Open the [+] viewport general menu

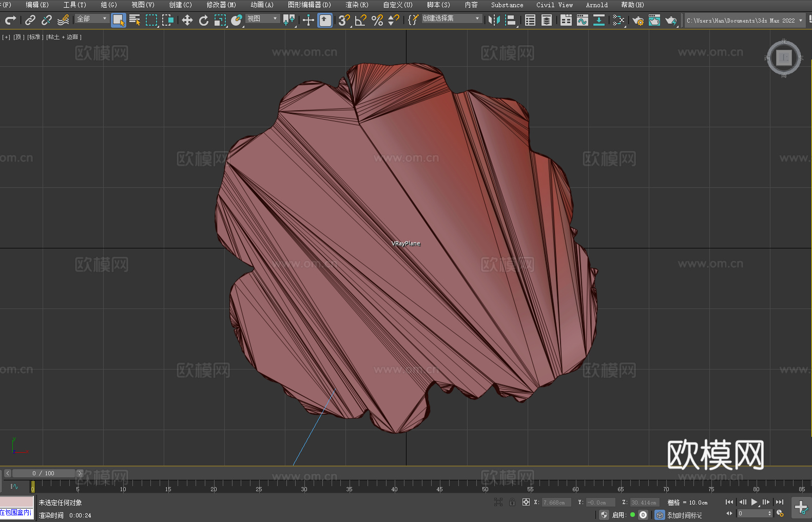[6, 37]
